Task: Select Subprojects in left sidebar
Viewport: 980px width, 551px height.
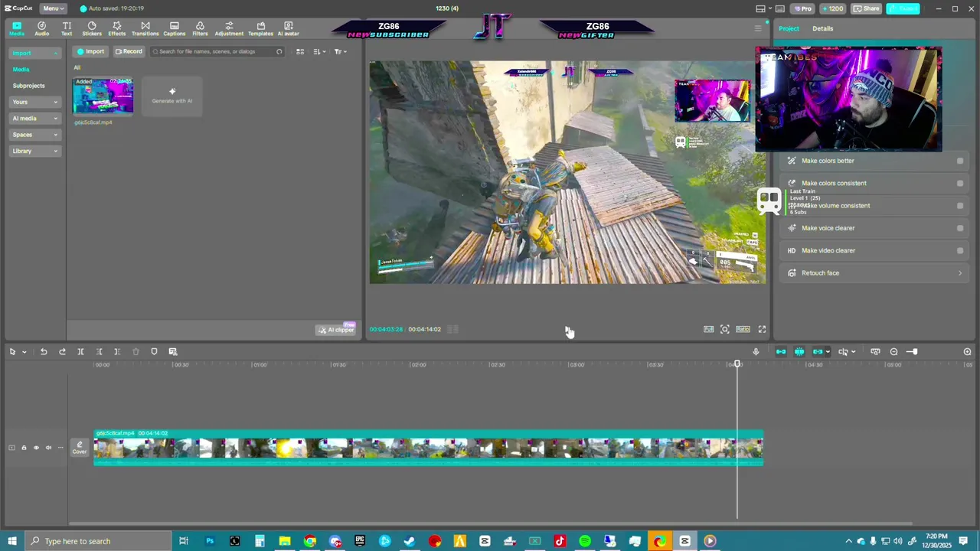Action: 28,86
